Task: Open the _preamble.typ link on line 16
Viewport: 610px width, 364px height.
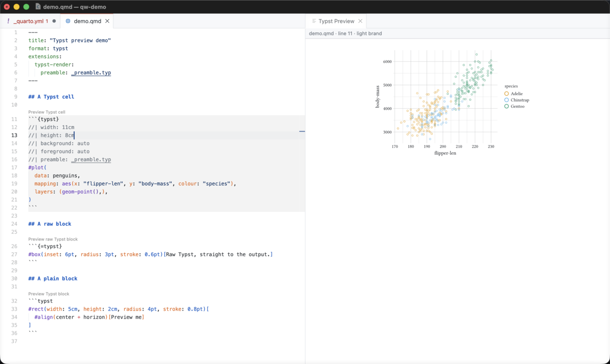Action: (91, 160)
